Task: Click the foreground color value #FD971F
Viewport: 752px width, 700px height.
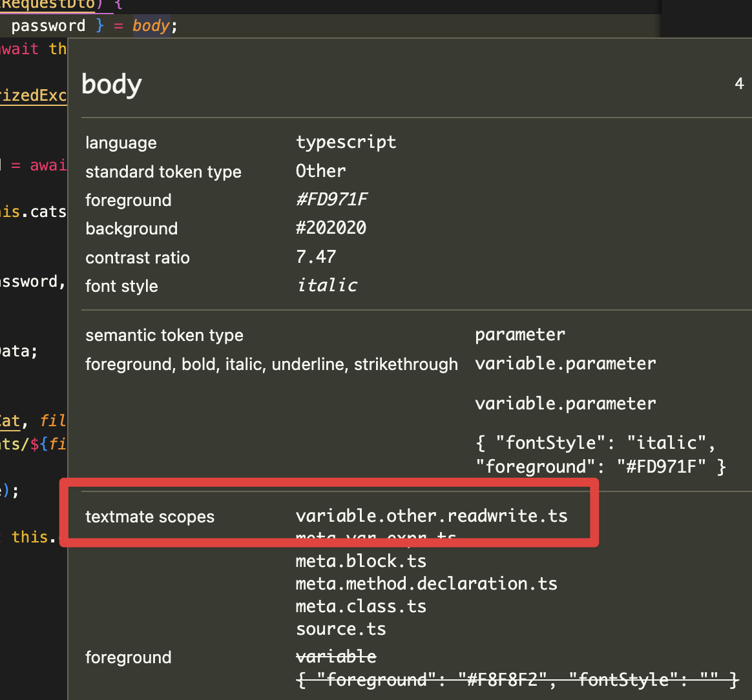Action: (331, 200)
